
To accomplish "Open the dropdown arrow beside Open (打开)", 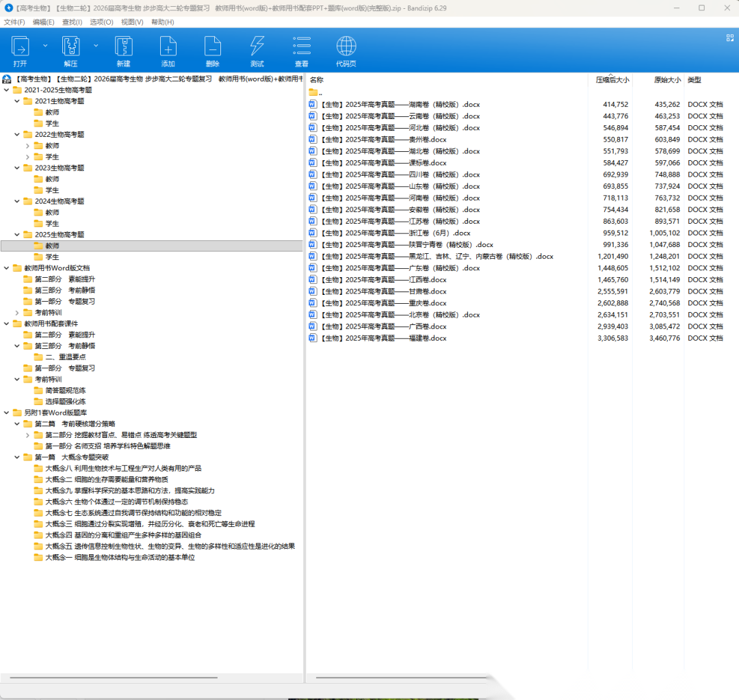I will [x=46, y=45].
